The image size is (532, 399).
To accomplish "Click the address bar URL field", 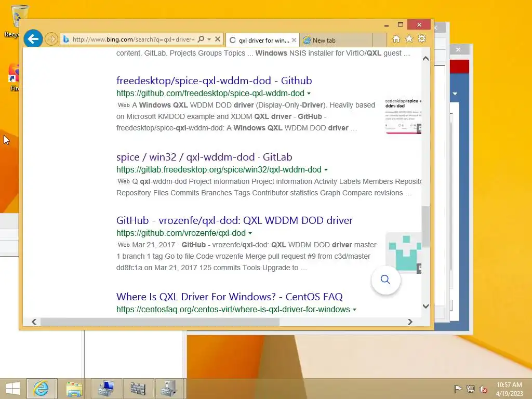I will [133, 39].
